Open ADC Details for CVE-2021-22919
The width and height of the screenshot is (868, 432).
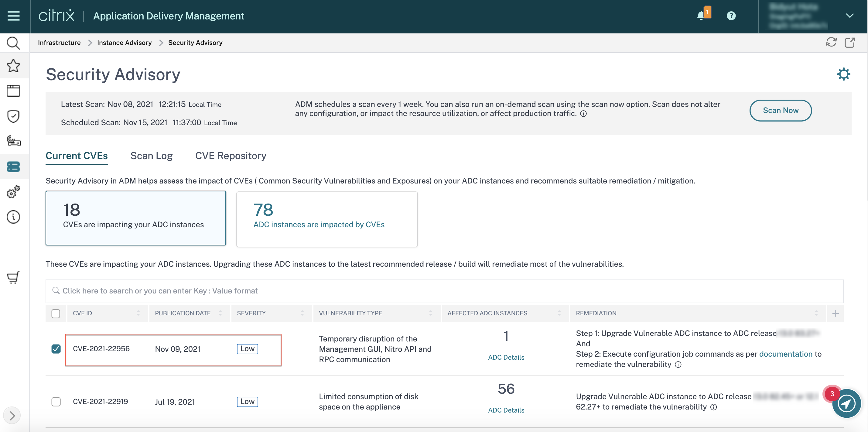[506, 410]
